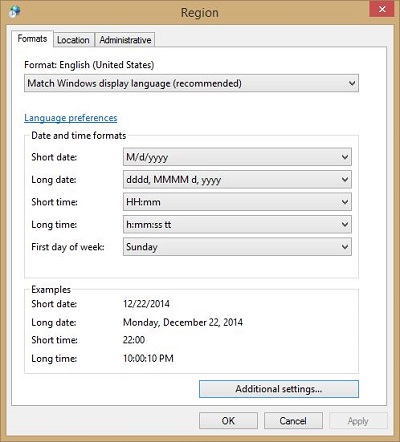
Task: Expand the Short time HH:mm dropdown
Action: [237, 202]
